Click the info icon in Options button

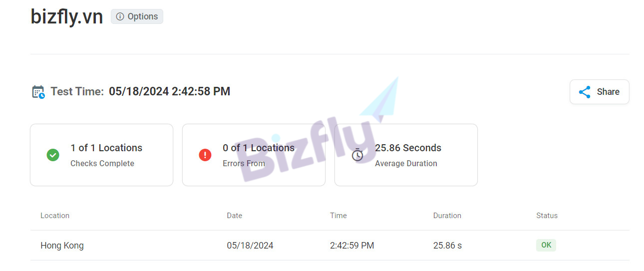(120, 16)
